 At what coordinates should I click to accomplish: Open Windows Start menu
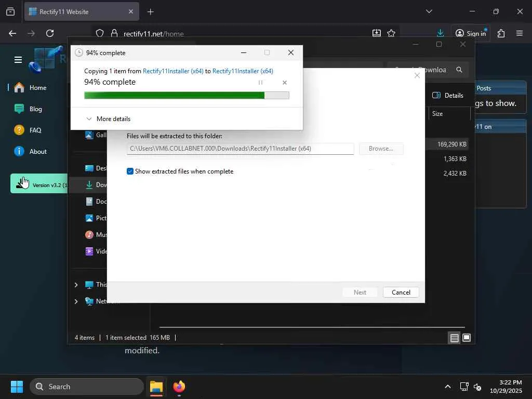pyautogui.click(x=17, y=387)
